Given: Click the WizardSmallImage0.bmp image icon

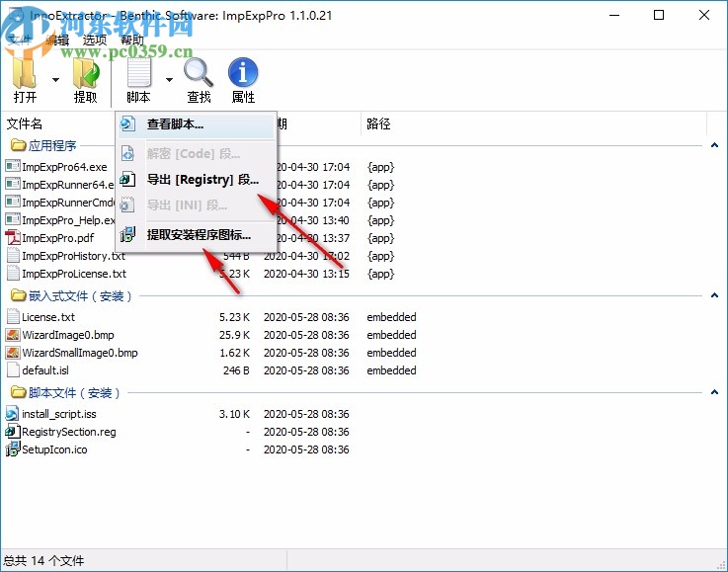Looking at the screenshot, I should coord(13,353).
